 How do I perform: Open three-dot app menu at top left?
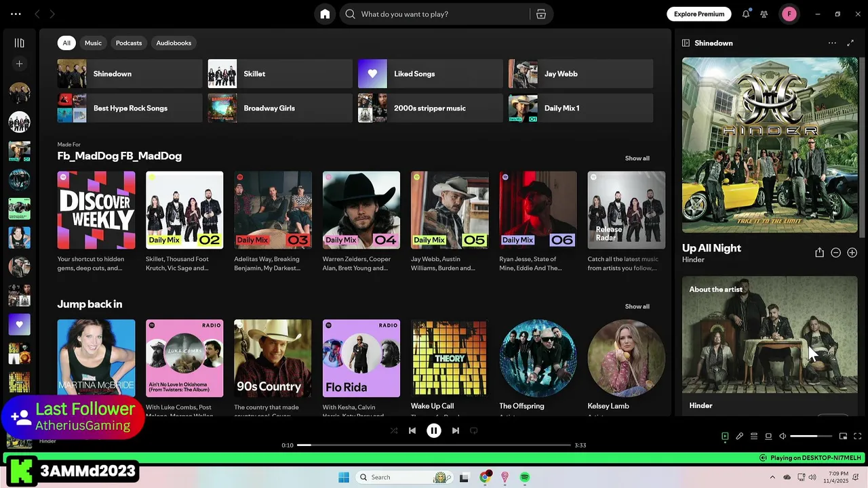point(16,14)
